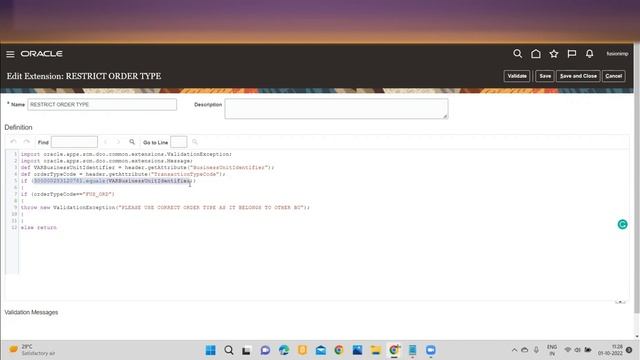Open Zoom from the taskbar
Image resolution: width=640 pixels, height=360 pixels.
431,350
